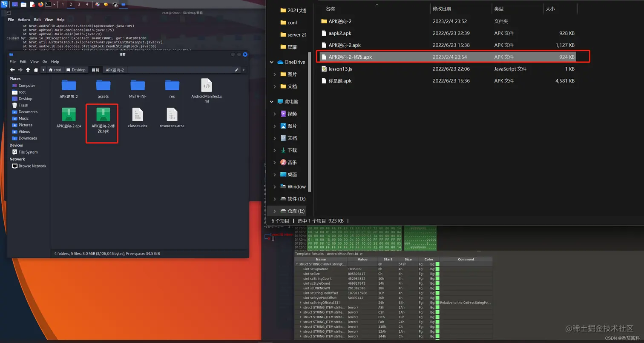Click the Back arrow in file manager toolbar
This screenshot has width=644, height=343.
click(12, 70)
